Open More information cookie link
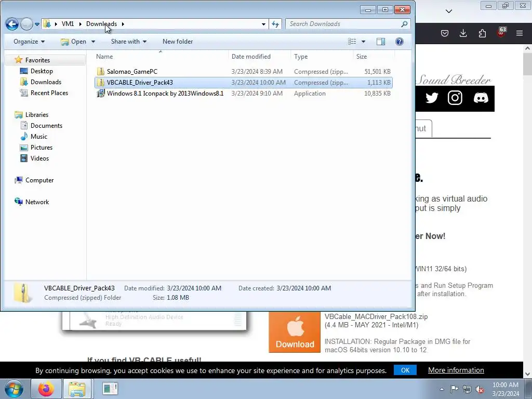 tap(456, 370)
